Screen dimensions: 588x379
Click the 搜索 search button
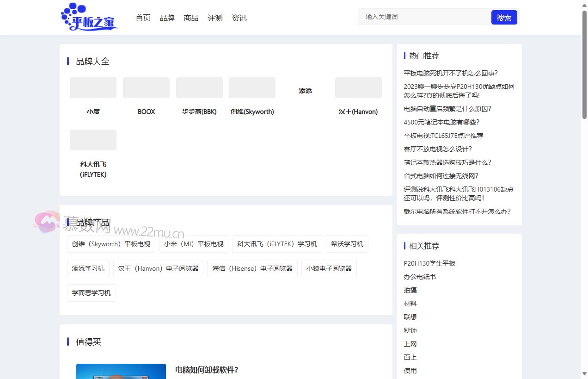pos(504,17)
